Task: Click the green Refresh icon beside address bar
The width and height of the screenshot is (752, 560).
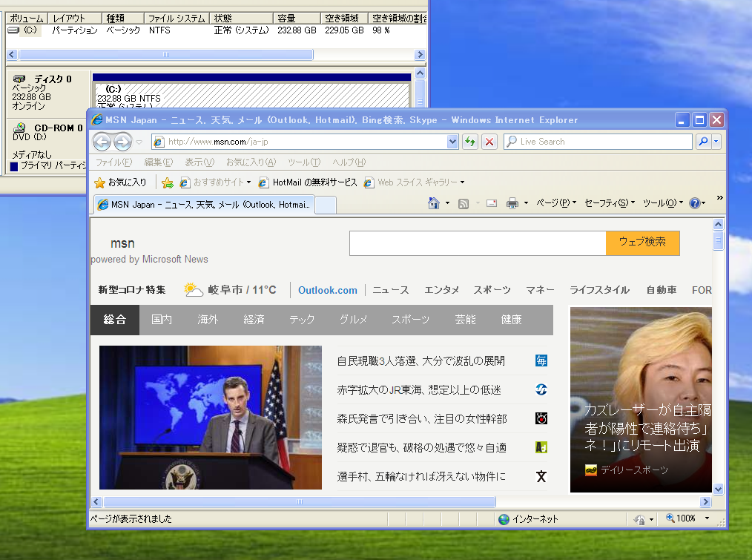Action: click(x=470, y=142)
